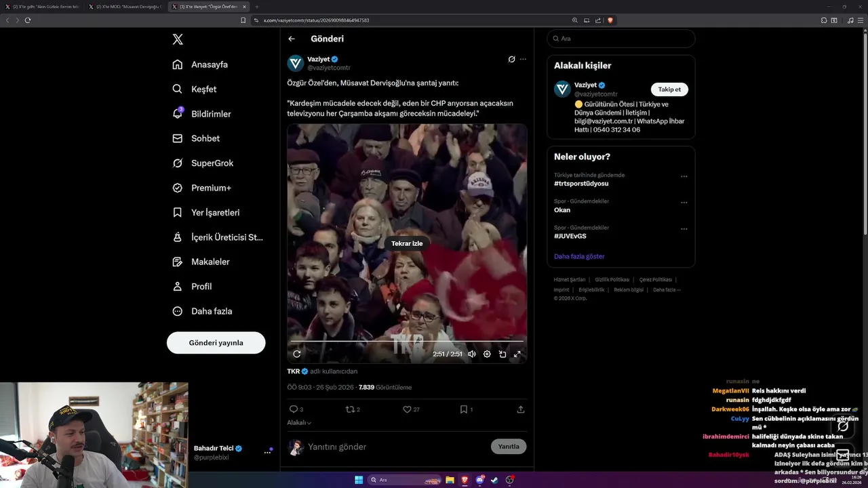This screenshot has width=868, height=488.
Task: Click the browser address bar URL
Action: point(317,20)
